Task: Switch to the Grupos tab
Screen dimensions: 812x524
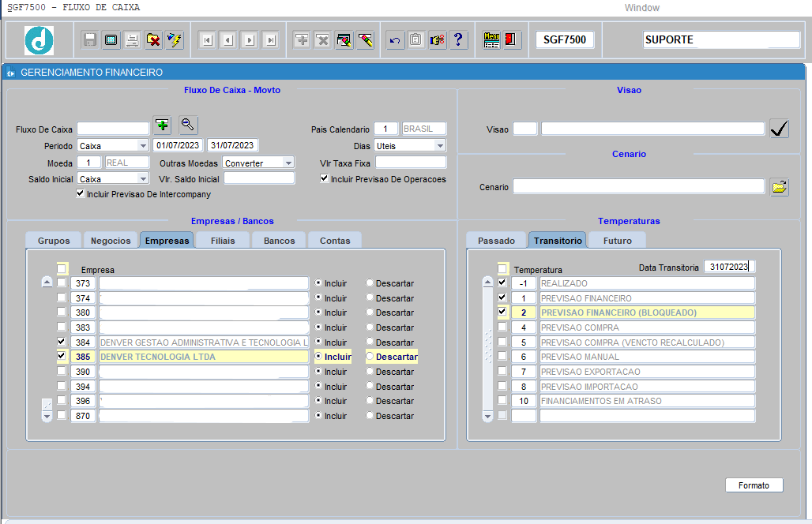Action: 54,241
